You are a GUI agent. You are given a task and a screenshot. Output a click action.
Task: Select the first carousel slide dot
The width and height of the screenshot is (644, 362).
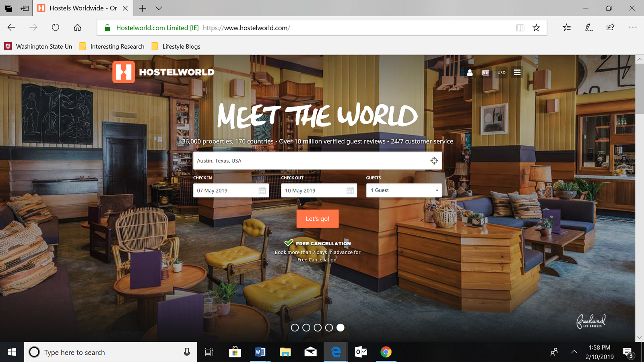point(295,328)
